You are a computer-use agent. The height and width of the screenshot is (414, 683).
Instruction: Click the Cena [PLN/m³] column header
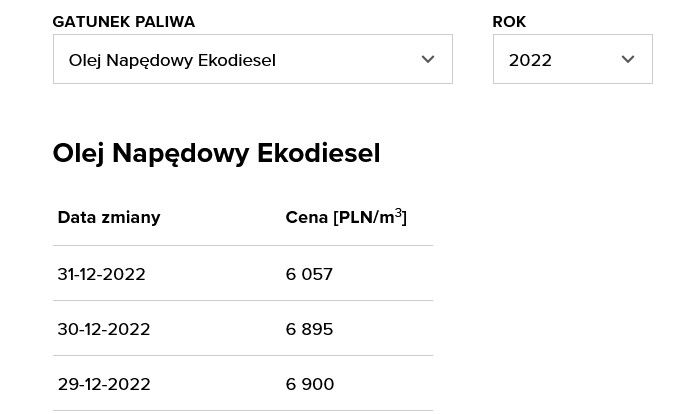345,217
